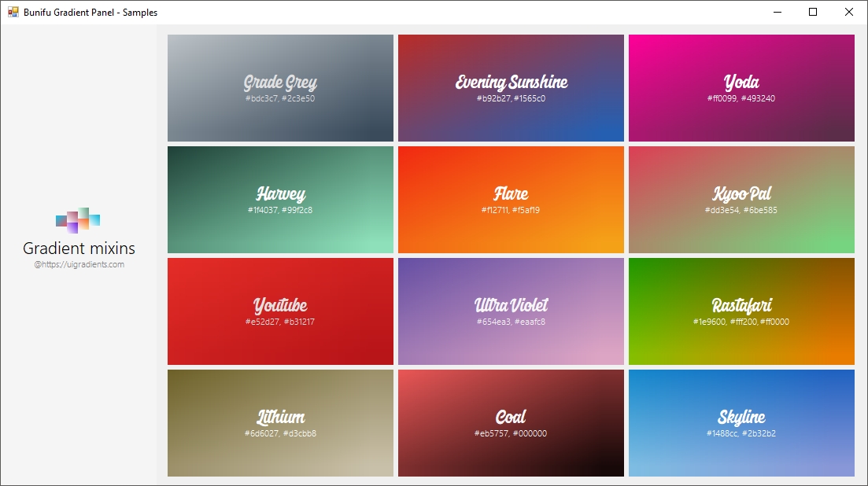
Task: Click the #1e9600, #fff200, #ff0000 hex label
Action: [x=741, y=322]
